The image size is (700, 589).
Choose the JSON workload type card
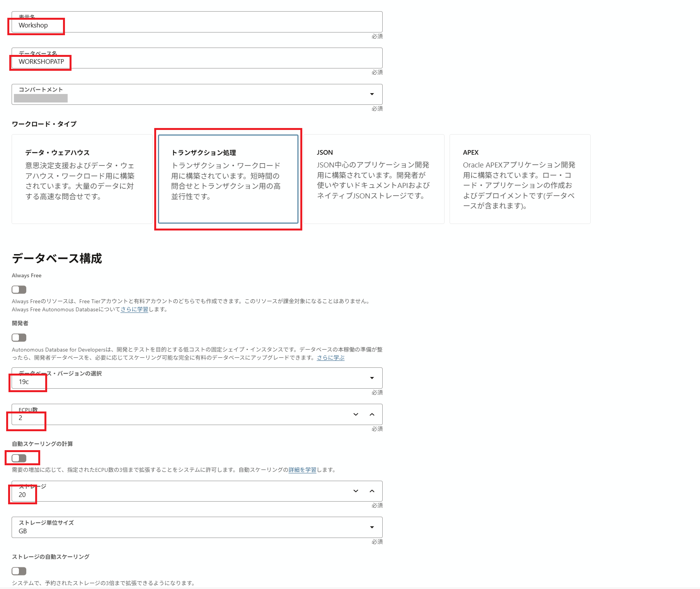pos(373,179)
